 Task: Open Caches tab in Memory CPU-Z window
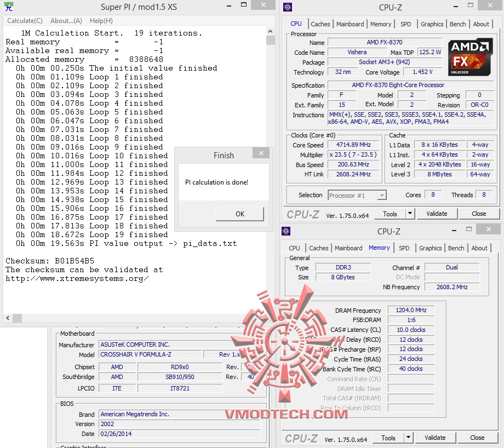(318, 248)
